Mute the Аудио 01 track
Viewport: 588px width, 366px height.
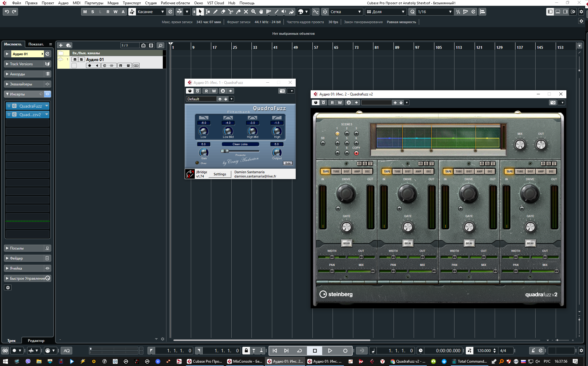click(75, 59)
